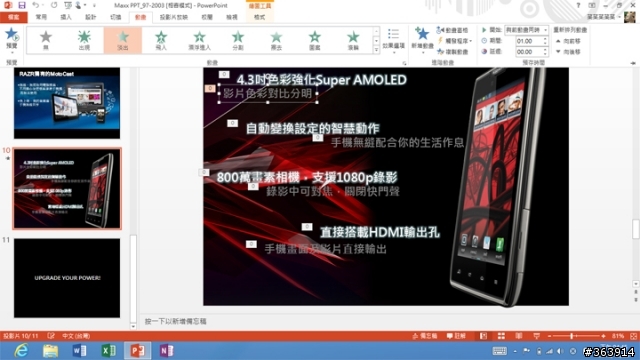
Task: Apply the Shape (圖案) animation effect
Action: [x=314, y=40]
